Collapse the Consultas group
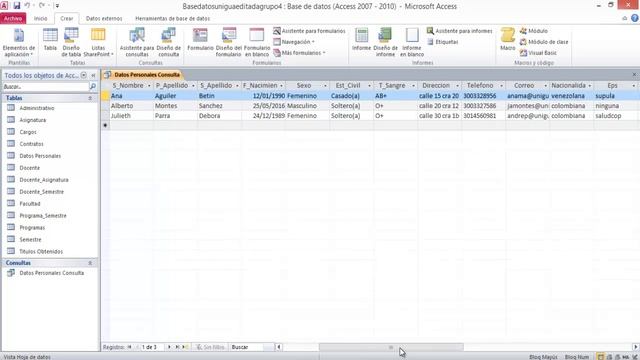This screenshot has width=640, height=360. [x=90, y=263]
